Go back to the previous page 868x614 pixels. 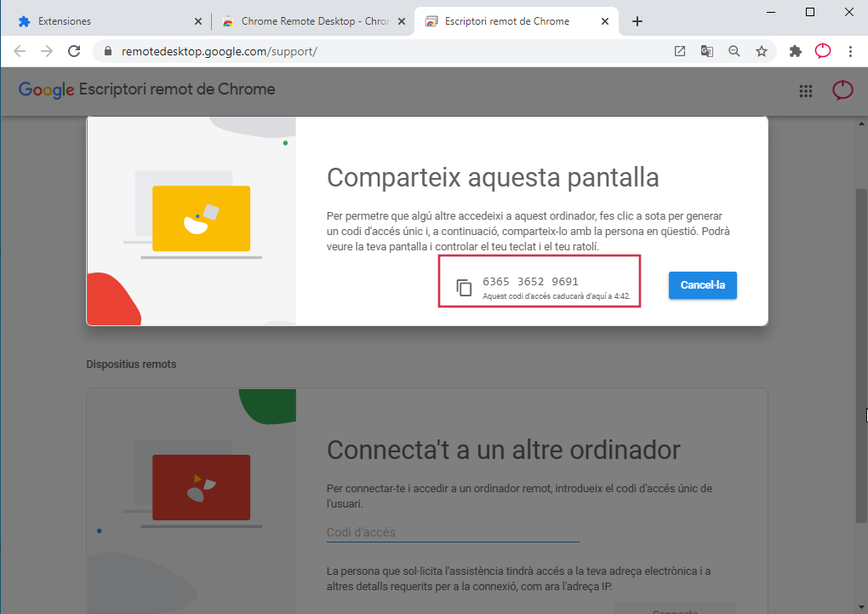[x=20, y=52]
